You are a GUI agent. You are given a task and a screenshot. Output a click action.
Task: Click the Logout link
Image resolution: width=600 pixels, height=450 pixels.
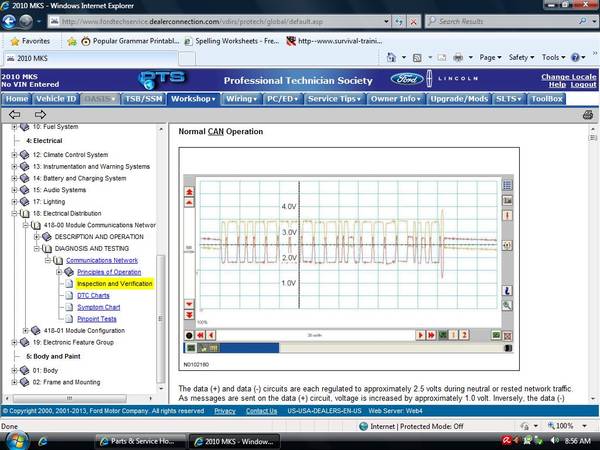[583, 85]
